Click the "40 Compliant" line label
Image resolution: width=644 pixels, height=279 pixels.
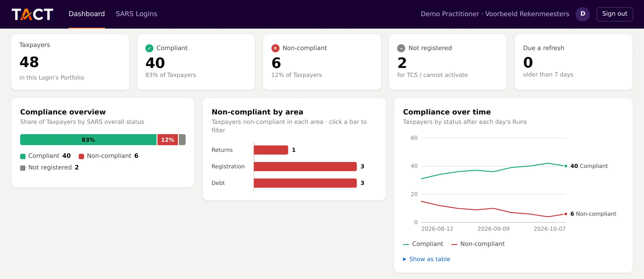click(589, 166)
